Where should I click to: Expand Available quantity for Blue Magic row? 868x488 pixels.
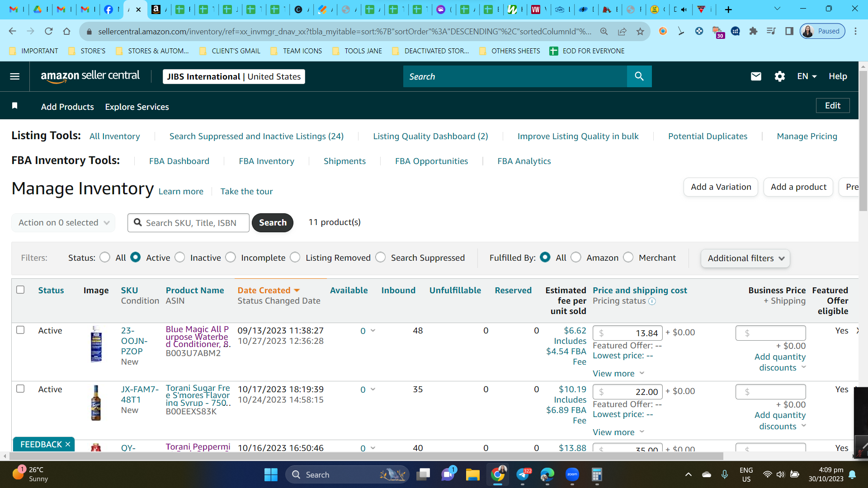coord(373,331)
